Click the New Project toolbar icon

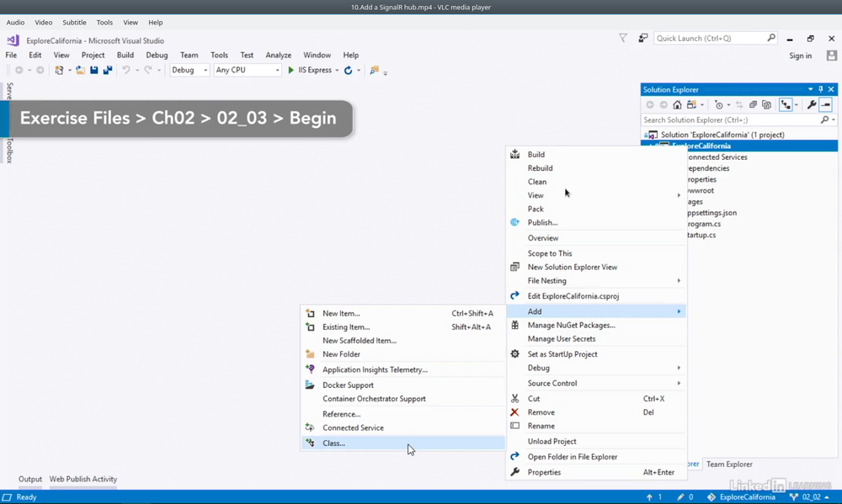[x=59, y=71]
